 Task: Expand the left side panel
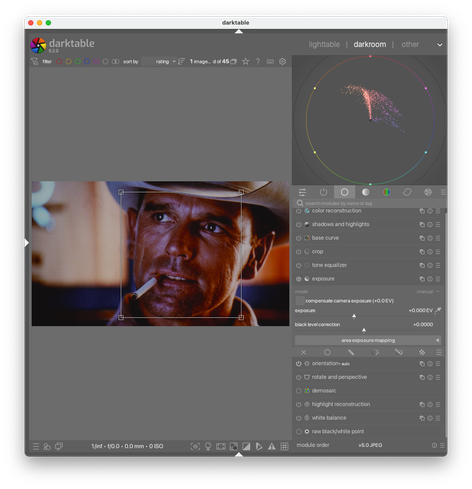[27, 243]
